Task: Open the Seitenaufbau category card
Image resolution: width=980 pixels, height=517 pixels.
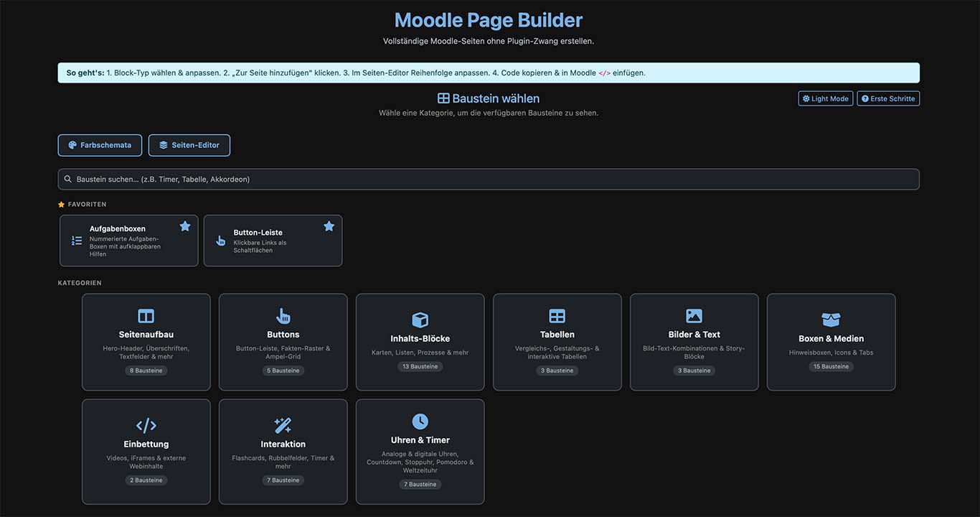Action: (x=146, y=342)
